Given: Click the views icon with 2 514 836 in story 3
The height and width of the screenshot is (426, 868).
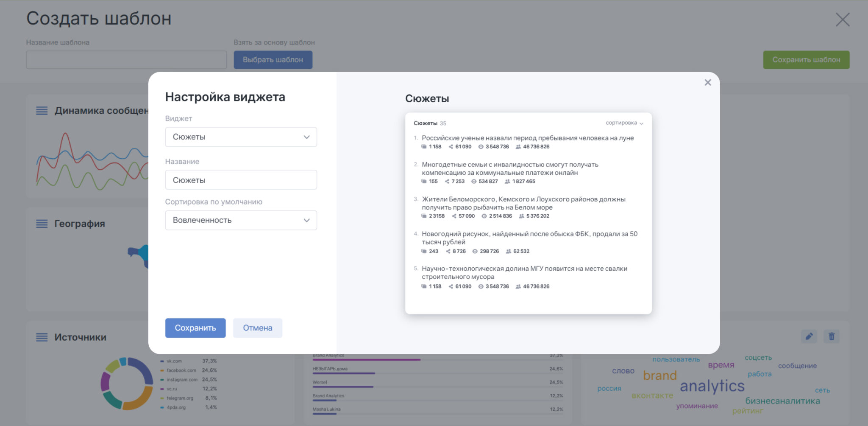Looking at the screenshot, I should pos(484,216).
